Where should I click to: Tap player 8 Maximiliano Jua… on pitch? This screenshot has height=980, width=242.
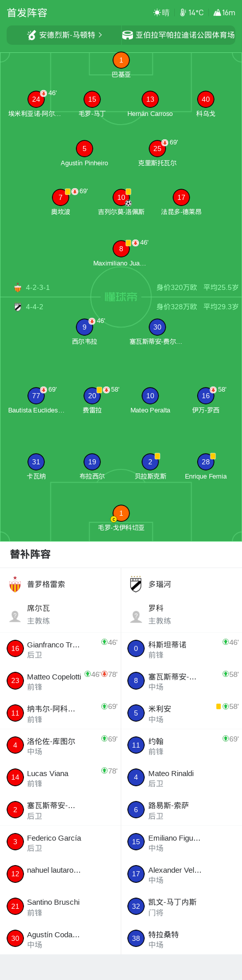(x=121, y=249)
